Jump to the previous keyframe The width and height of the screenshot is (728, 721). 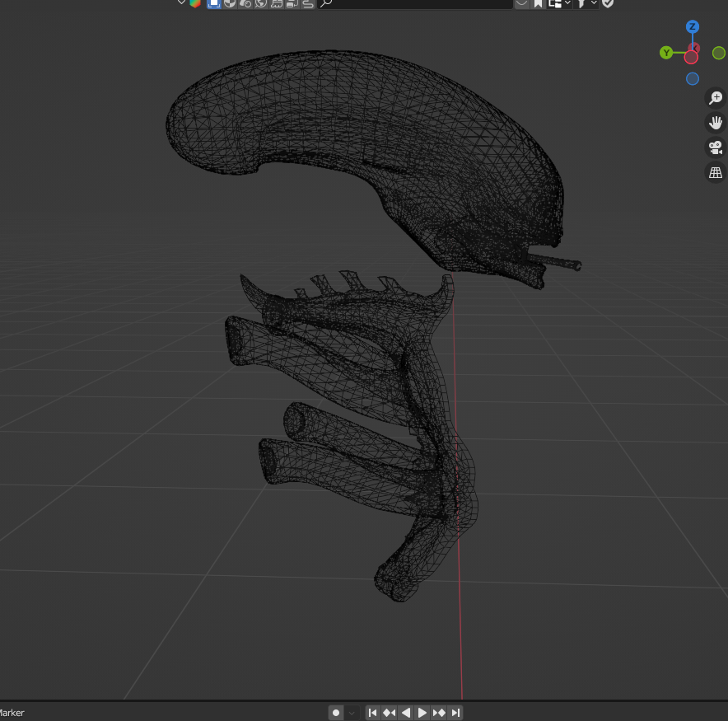click(389, 712)
